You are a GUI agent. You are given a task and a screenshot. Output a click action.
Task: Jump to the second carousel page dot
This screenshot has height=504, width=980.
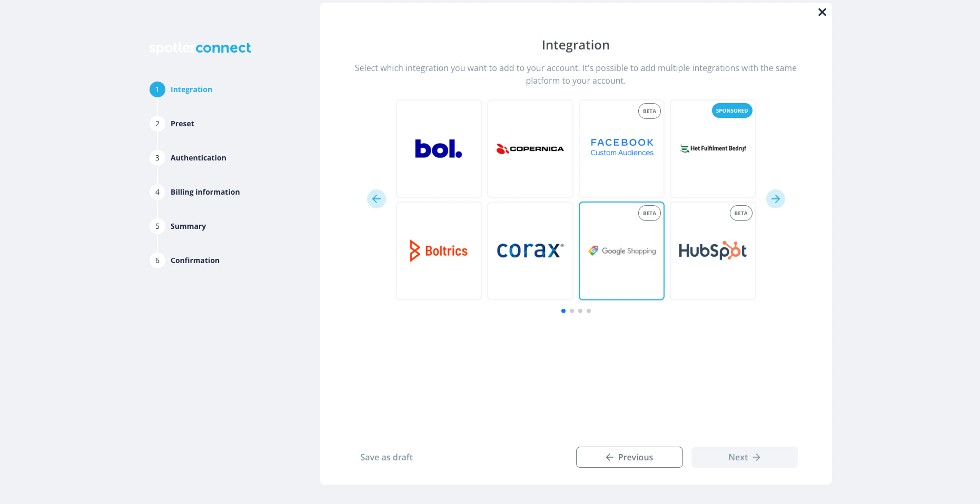(572, 311)
